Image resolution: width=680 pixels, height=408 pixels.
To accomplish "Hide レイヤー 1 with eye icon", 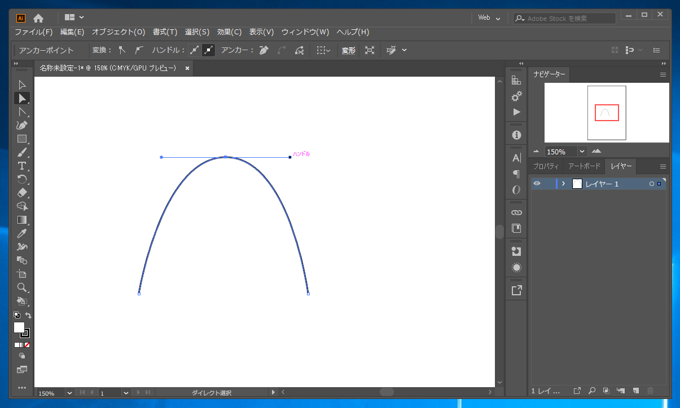I will tap(537, 184).
